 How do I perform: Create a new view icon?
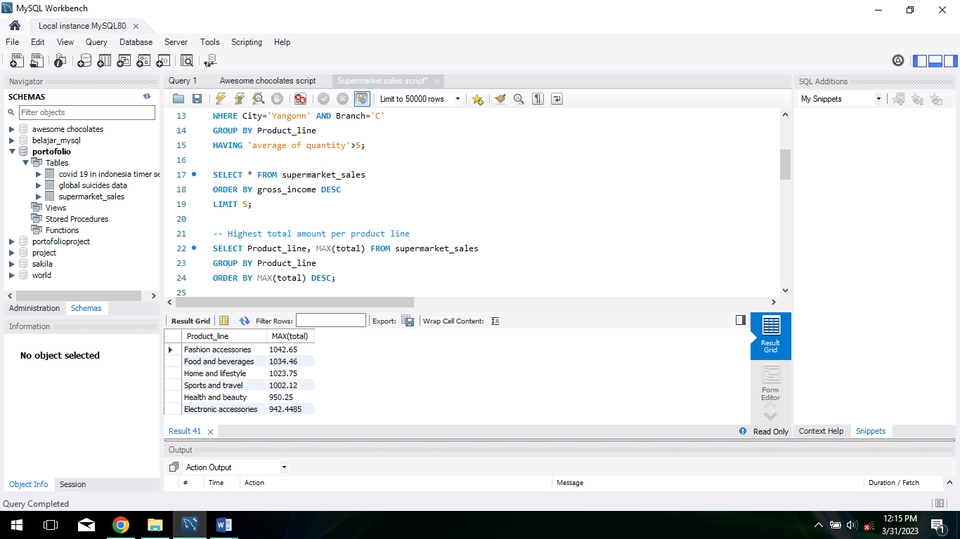pos(124,61)
